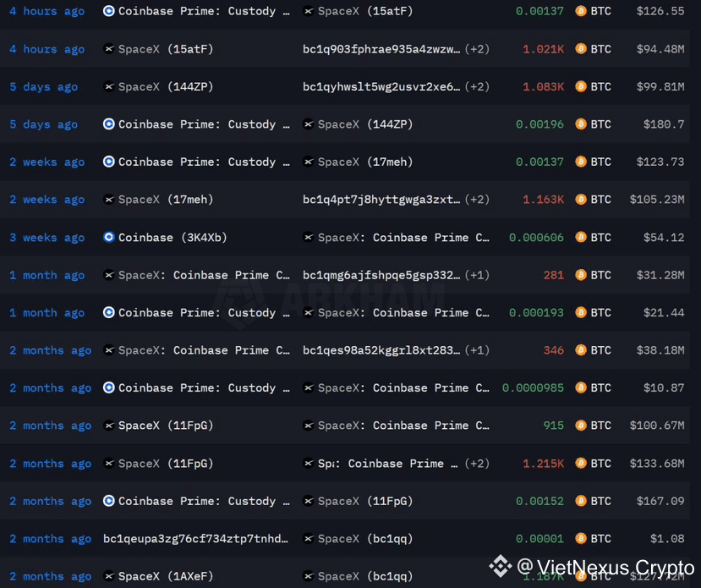
Task: Open the '5 days ago' link in the $99.81M row
Action: pos(43,86)
